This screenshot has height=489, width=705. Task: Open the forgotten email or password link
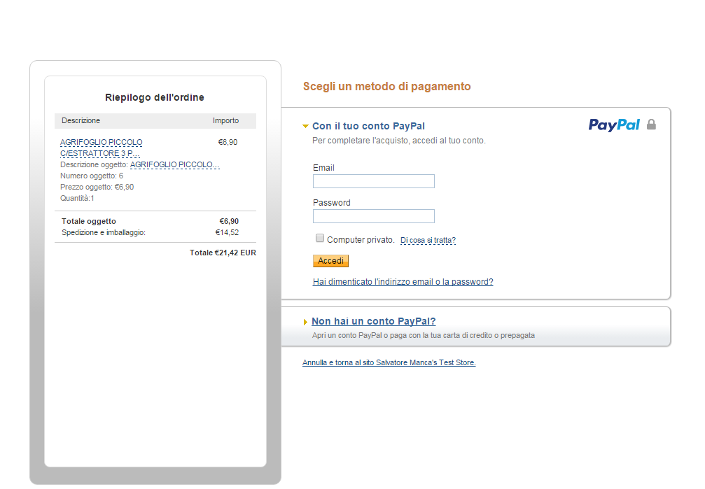(402, 282)
